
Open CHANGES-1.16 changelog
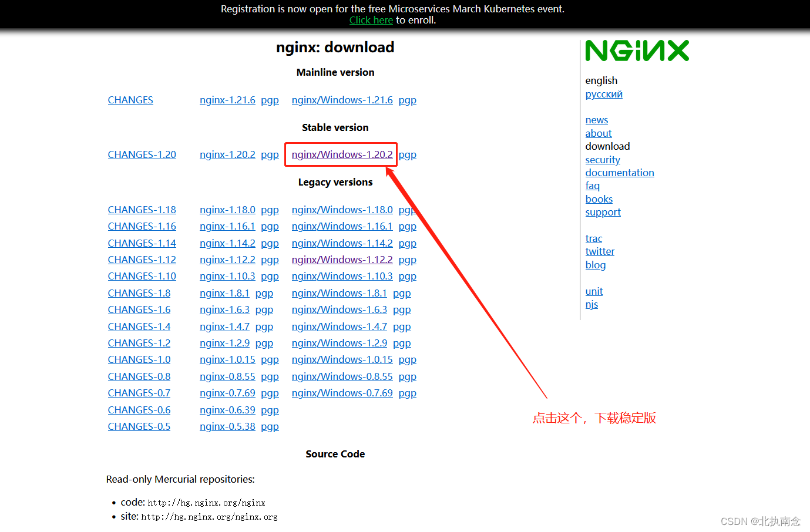[x=142, y=226]
